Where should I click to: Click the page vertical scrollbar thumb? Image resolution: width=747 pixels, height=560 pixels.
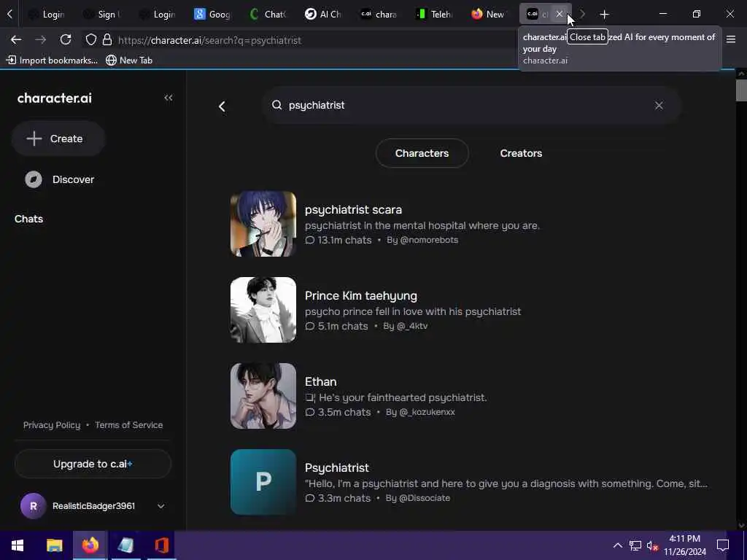pyautogui.click(x=741, y=90)
